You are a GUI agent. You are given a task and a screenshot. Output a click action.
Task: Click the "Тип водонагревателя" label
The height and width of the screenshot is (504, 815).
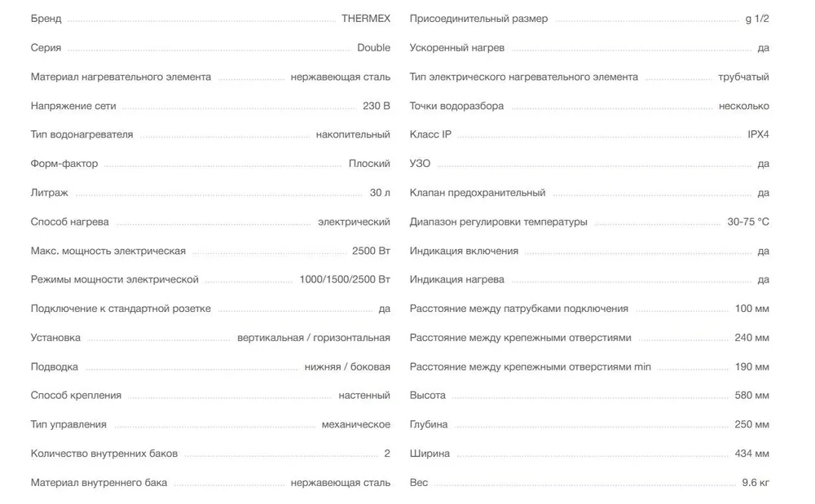coord(81,134)
